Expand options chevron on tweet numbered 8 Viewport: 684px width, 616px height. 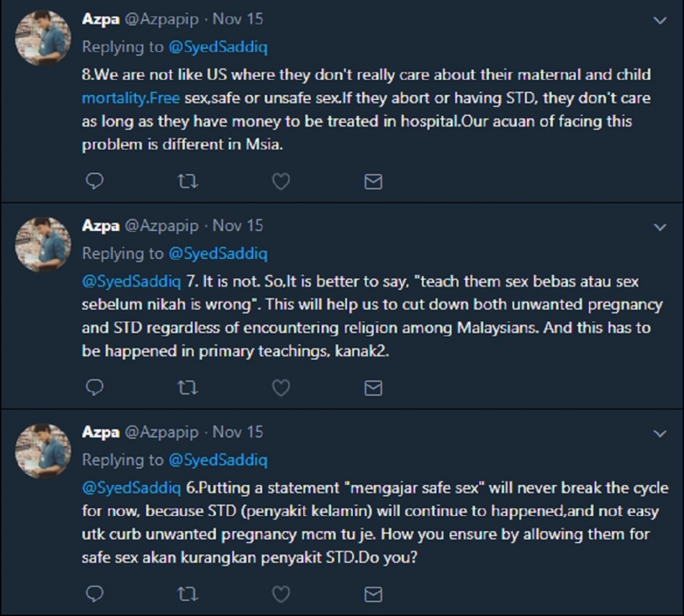click(660, 20)
